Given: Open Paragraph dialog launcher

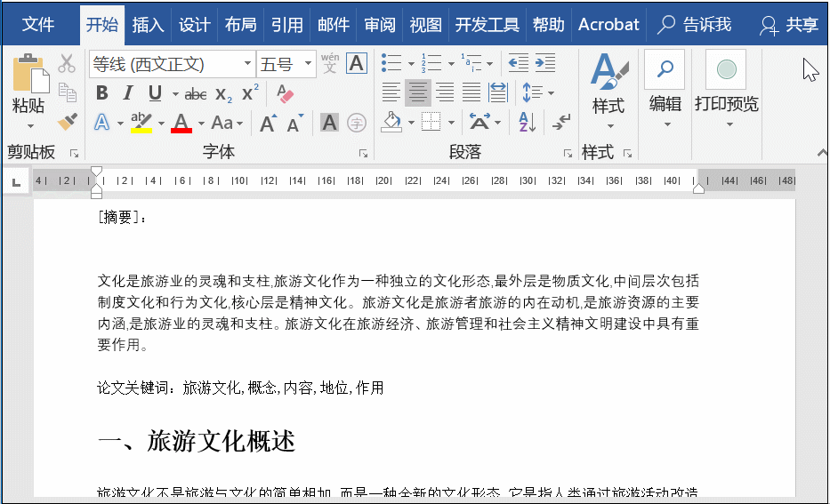Looking at the screenshot, I should (568, 154).
